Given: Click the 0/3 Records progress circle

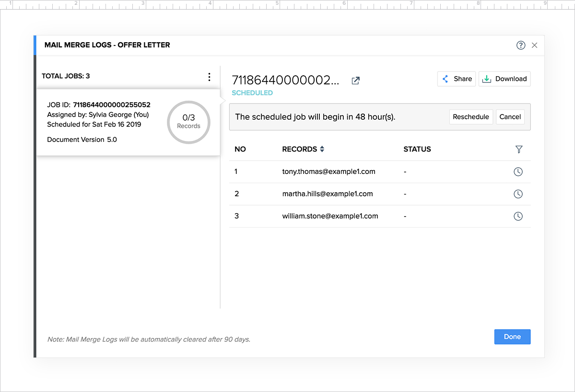Looking at the screenshot, I should 188,122.
